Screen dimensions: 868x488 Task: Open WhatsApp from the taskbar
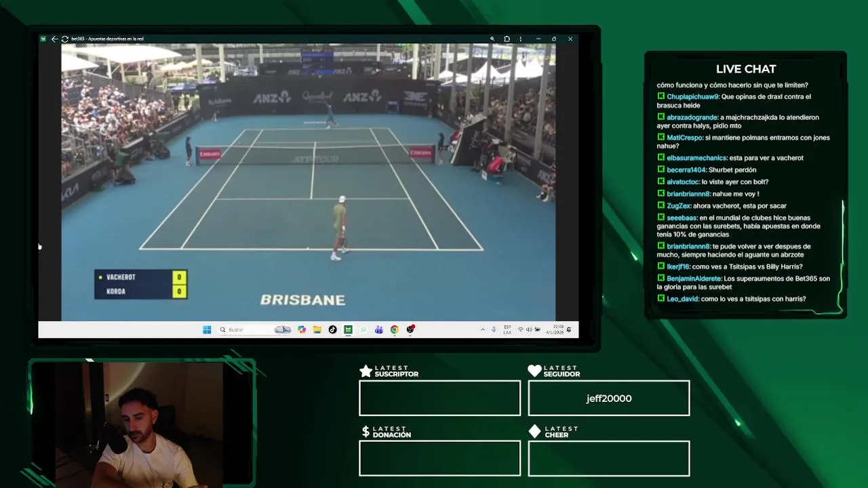coord(363,329)
